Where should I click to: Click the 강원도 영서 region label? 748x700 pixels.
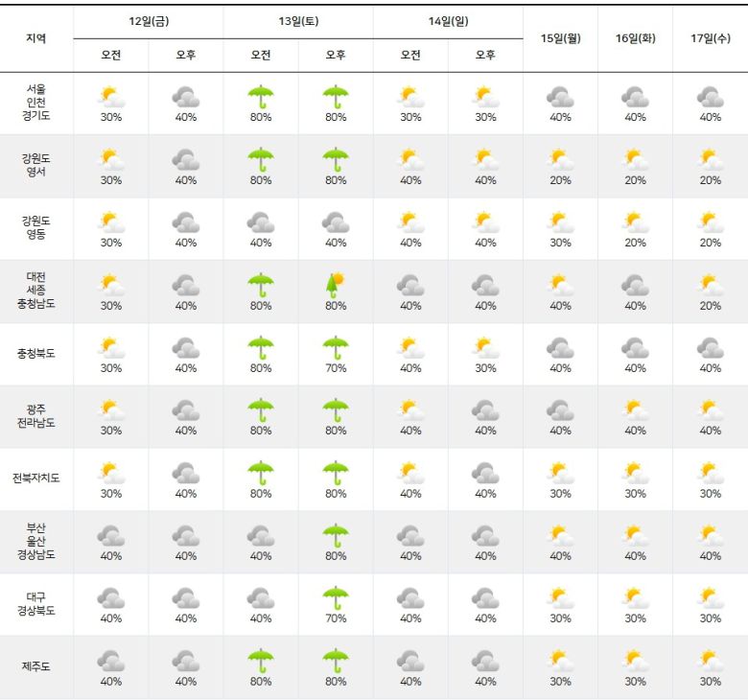(36, 166)
